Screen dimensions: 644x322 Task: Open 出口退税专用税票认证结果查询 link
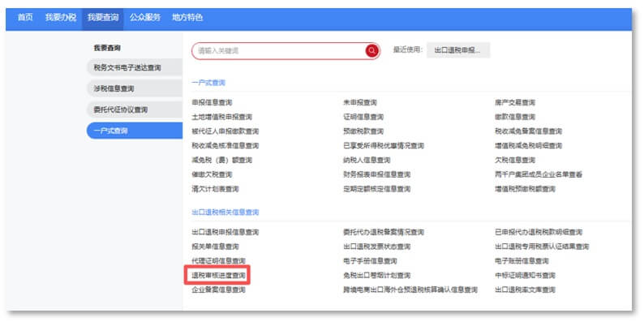(x=542, y=247)
